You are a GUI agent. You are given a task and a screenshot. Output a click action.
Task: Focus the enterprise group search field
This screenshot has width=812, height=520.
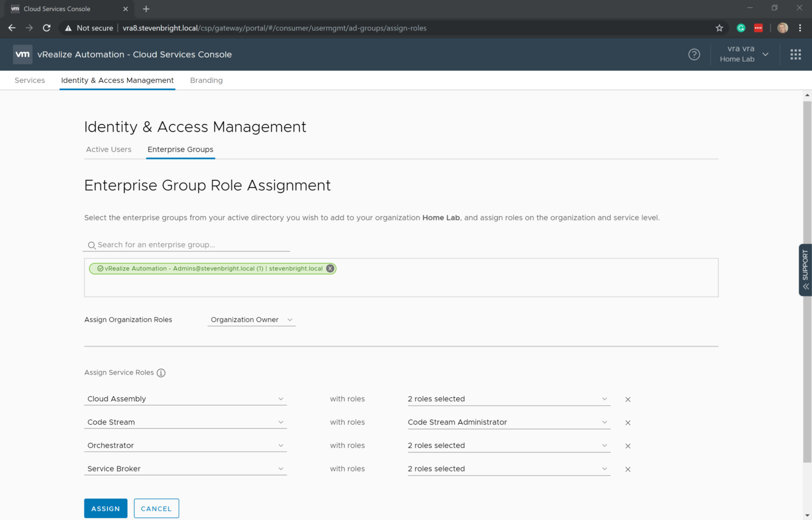tap(188, 245)
